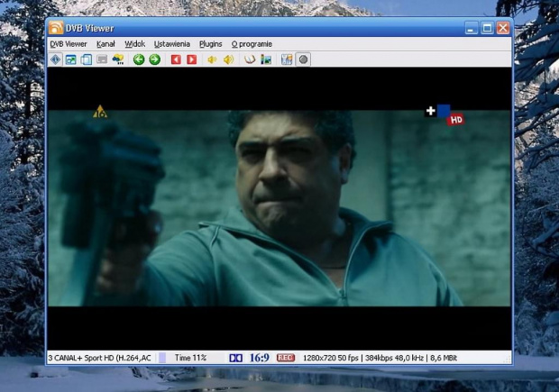Click the Time 11% status text
The image size is (559, 392).
(190, 358)
